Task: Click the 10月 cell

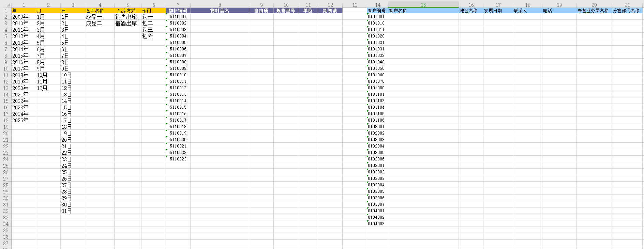Action: tap(48, 75)
